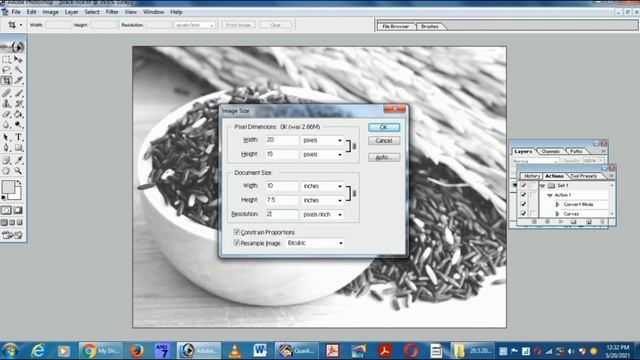
Task: Switch to the Tool Presets tab
Action: [x=584, y=176]
